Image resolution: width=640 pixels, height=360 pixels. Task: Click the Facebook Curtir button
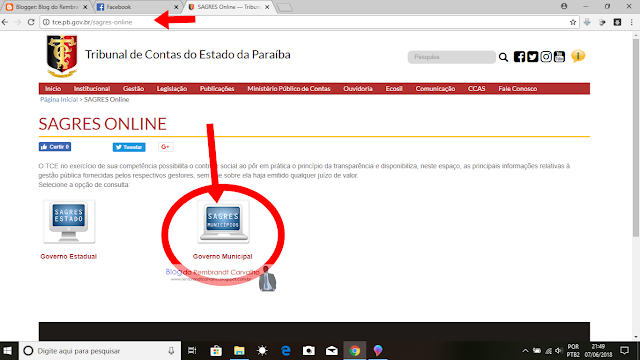click(55, 147)
